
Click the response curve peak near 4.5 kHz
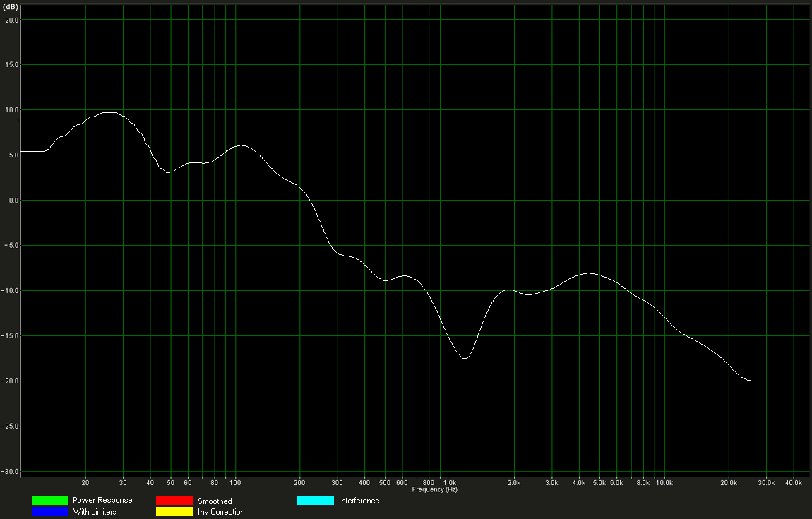[x=590, y=273]
